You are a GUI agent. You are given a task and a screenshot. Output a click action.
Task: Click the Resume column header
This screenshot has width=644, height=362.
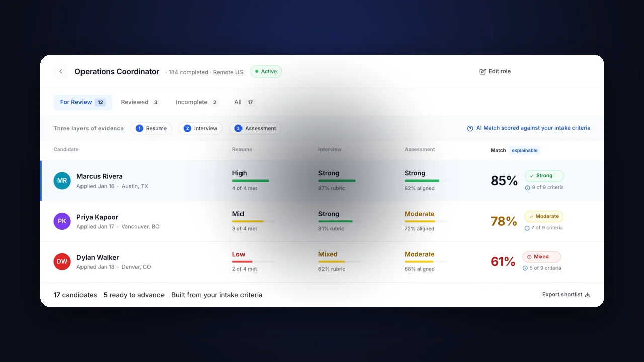point(242,149)
